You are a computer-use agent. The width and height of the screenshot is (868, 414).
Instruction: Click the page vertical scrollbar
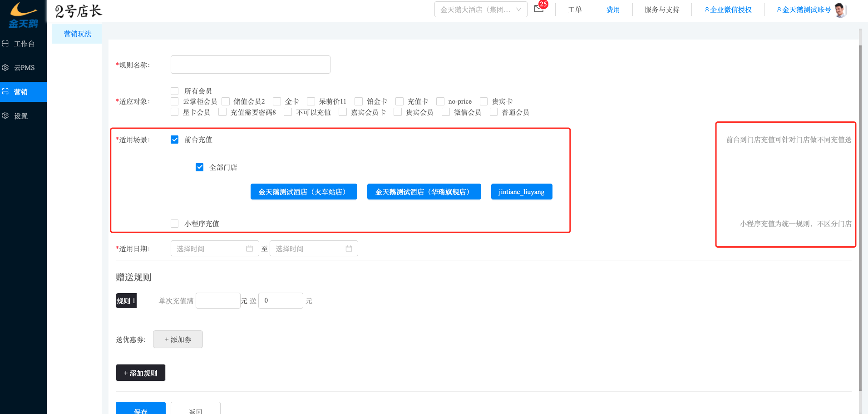(860, 218)
